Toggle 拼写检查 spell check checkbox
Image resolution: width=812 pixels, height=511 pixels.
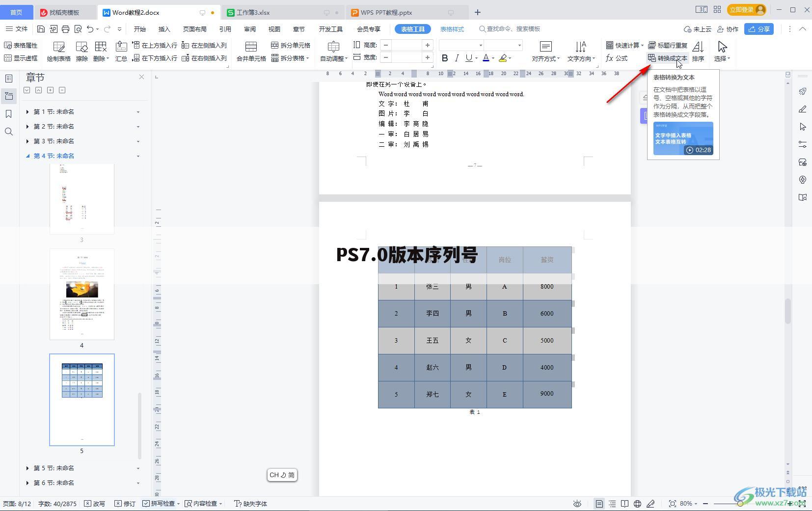pyautogui.click(x=146, y=504)
